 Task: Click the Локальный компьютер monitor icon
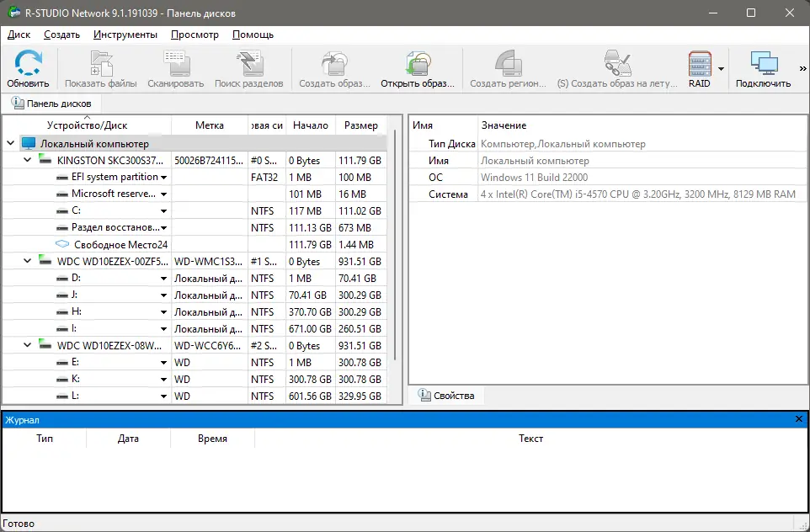point(29,144)
